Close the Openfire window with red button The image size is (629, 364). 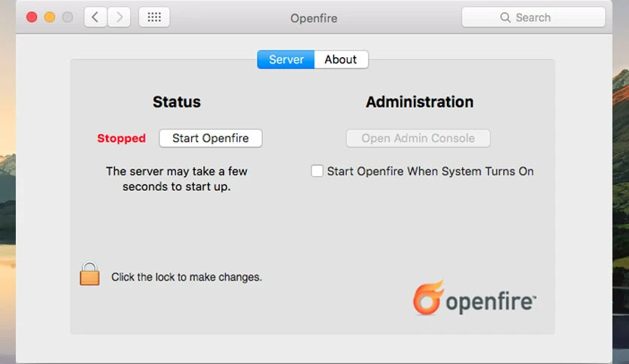(x=32, y=17)
